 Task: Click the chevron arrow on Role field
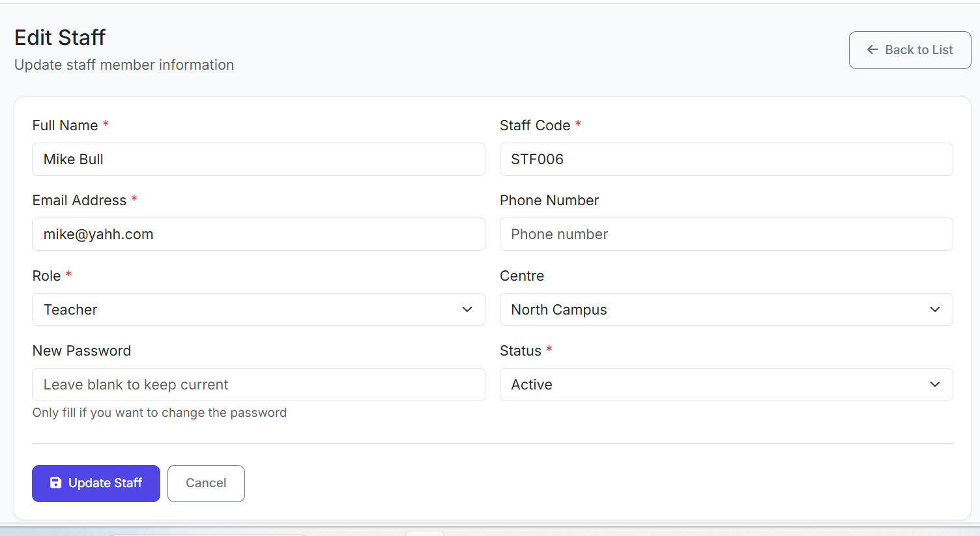pos(467,309)
